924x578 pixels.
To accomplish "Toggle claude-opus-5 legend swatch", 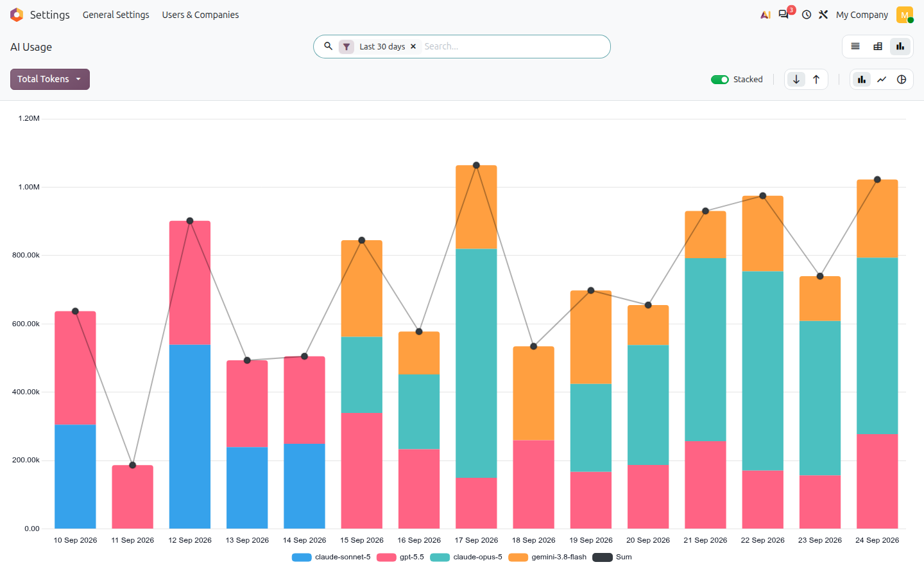I will click(440, 557).
